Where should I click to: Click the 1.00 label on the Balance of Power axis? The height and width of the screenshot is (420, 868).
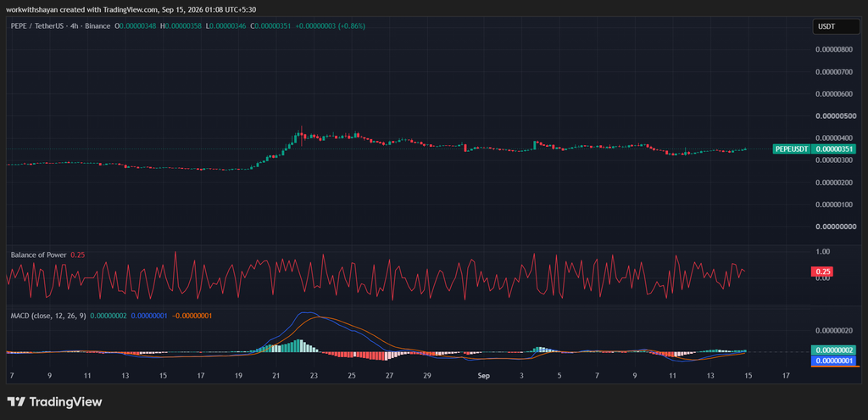(822, 251)
